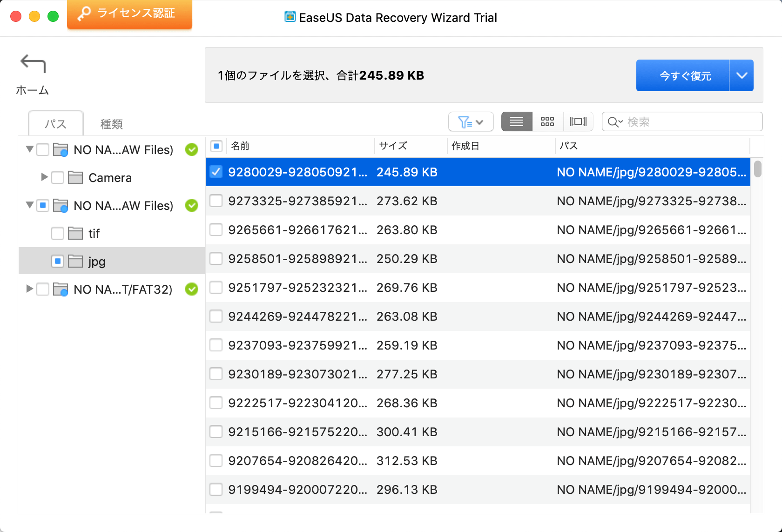The height and width of the screenshot is (532, 782).
Task: Select file name 9222517-922304120...
Action: coord(298,403)
